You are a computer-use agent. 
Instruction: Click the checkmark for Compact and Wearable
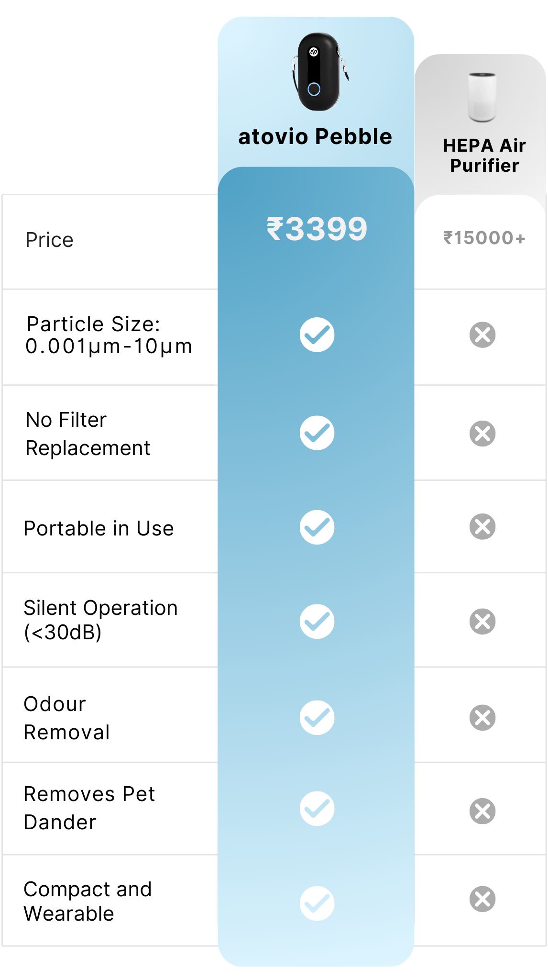coord(317,903)
